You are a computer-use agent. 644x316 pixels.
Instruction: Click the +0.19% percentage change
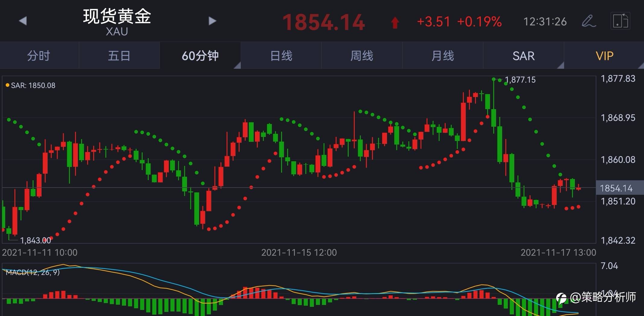pos(479,22)
